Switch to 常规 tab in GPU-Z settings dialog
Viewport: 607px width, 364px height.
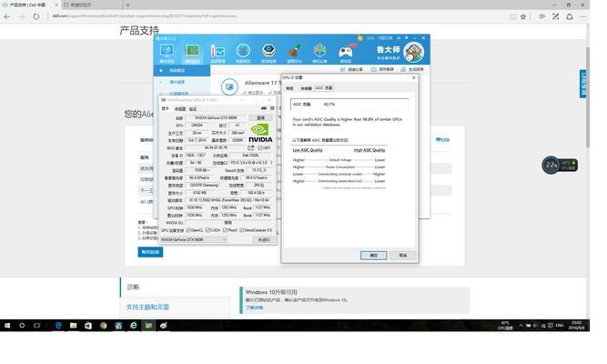point(289,88)
